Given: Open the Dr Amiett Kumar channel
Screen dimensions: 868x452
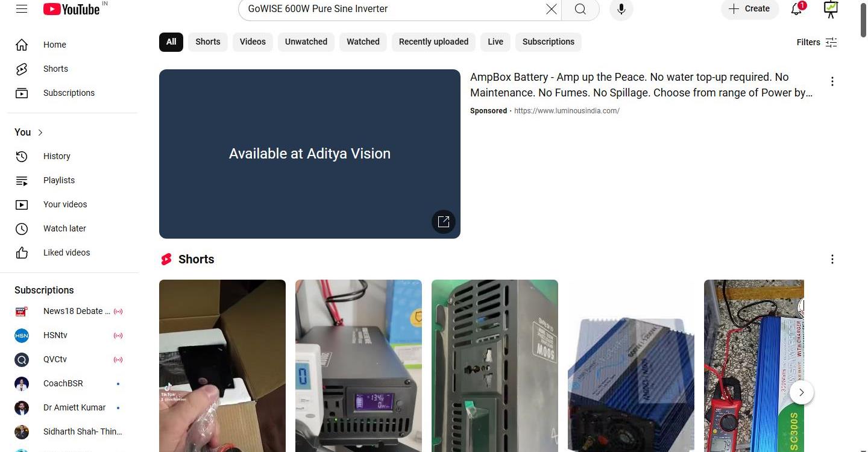Looking at the screenshot, I should pos(72,407).
